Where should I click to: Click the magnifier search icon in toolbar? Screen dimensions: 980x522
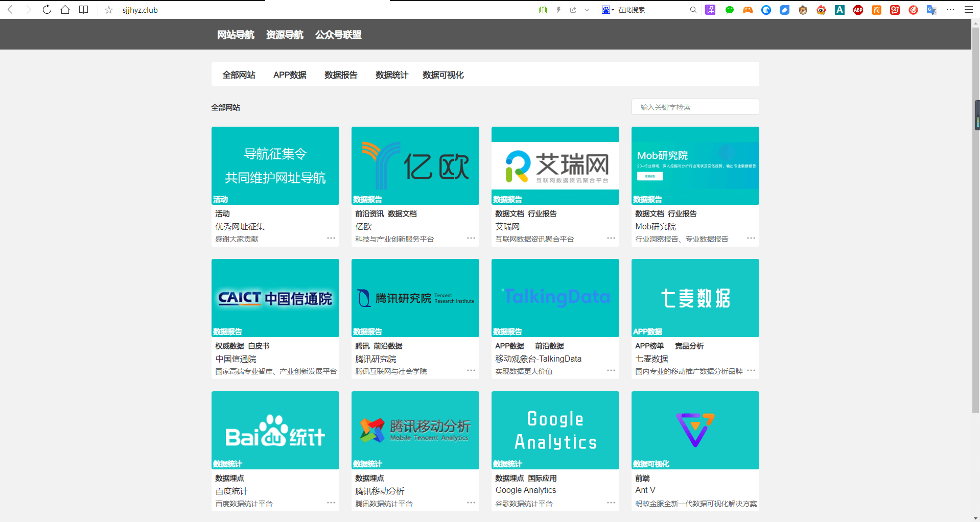click(693, 10)
